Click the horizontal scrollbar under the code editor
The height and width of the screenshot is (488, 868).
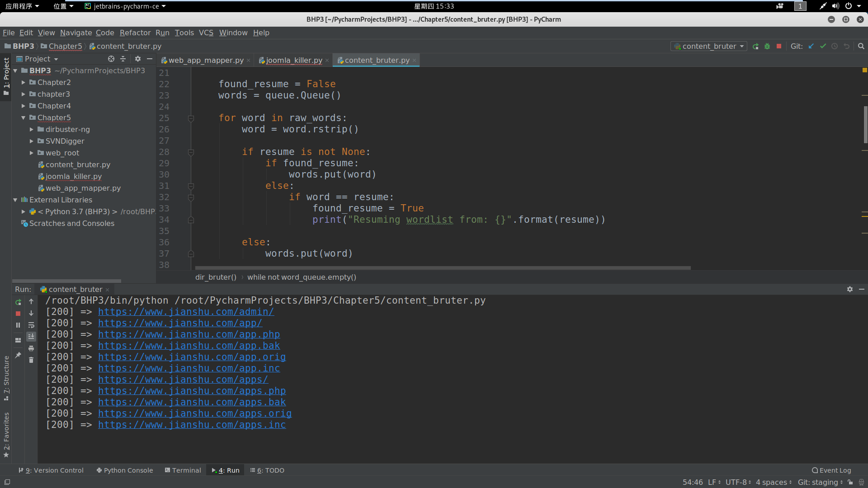(x=443, y=268)
